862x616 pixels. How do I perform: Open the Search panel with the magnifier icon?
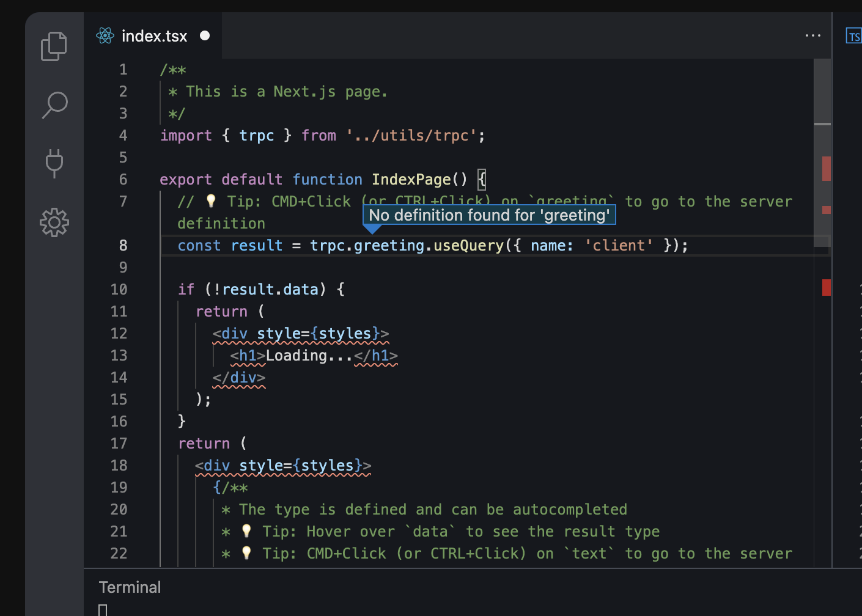coord(54,105)
